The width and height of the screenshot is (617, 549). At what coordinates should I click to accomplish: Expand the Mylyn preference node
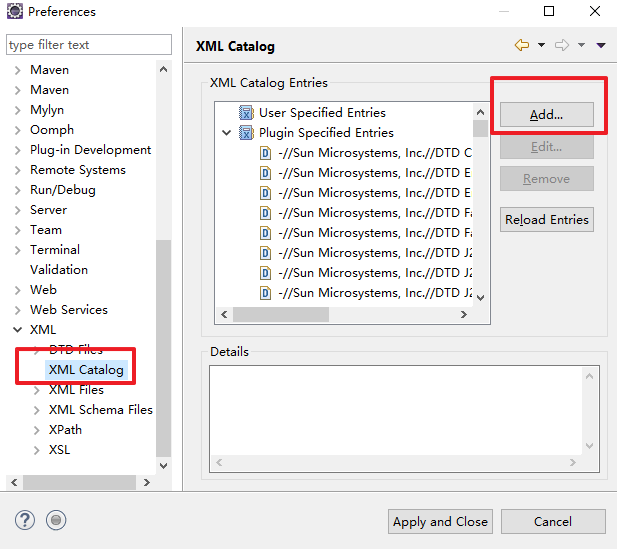pos(17,110)
